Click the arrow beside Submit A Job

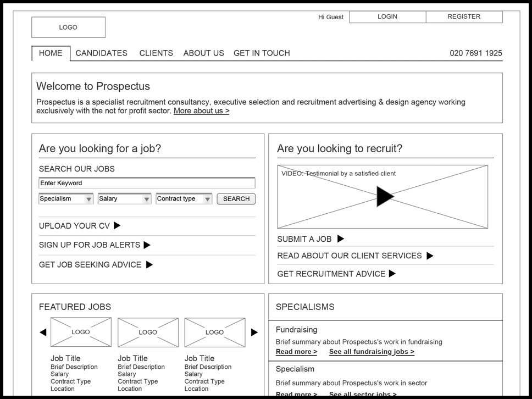pos(341,239)
